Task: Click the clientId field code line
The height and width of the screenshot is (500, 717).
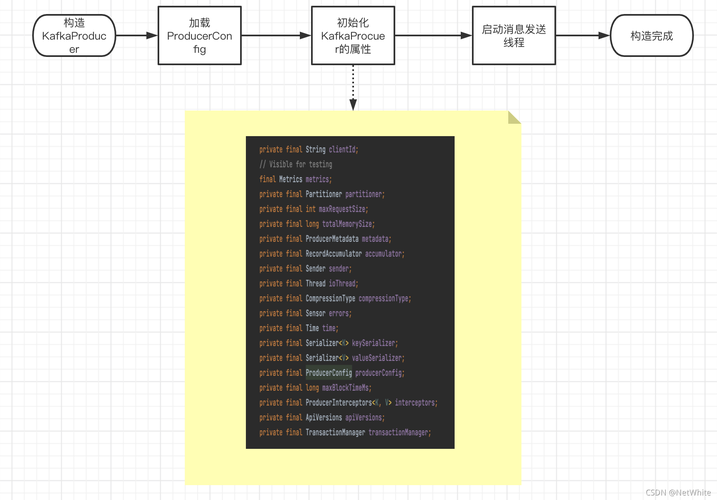Action: pos(309,150)
